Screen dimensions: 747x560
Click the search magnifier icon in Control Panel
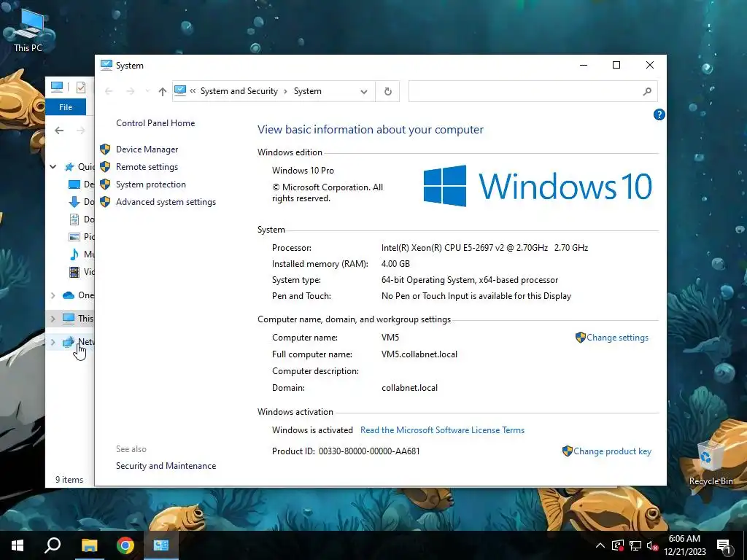click(x=647, y=91)
